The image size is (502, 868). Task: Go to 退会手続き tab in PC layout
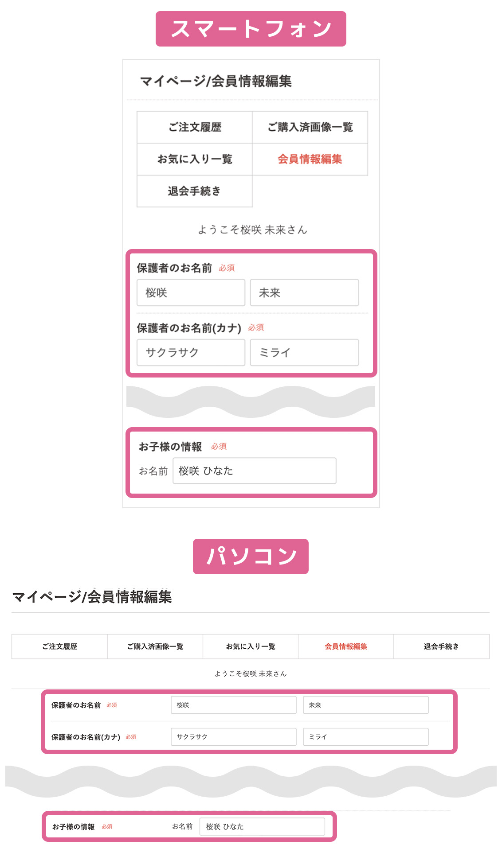[441, 646]
